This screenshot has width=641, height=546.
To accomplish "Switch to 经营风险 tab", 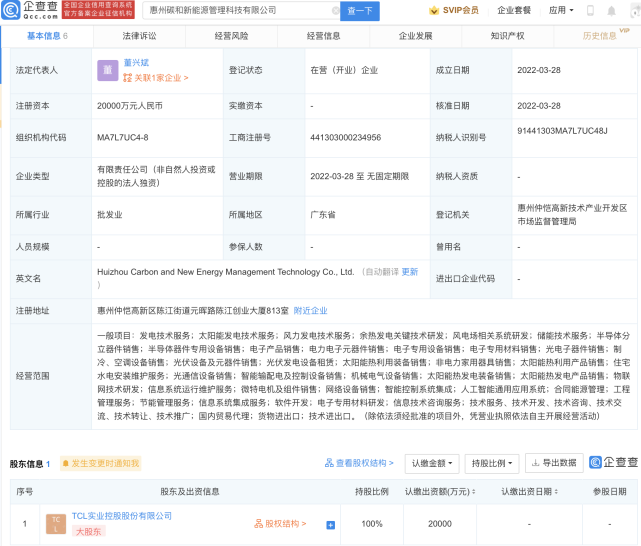I will pyautogui.click(x=231, y=36).
